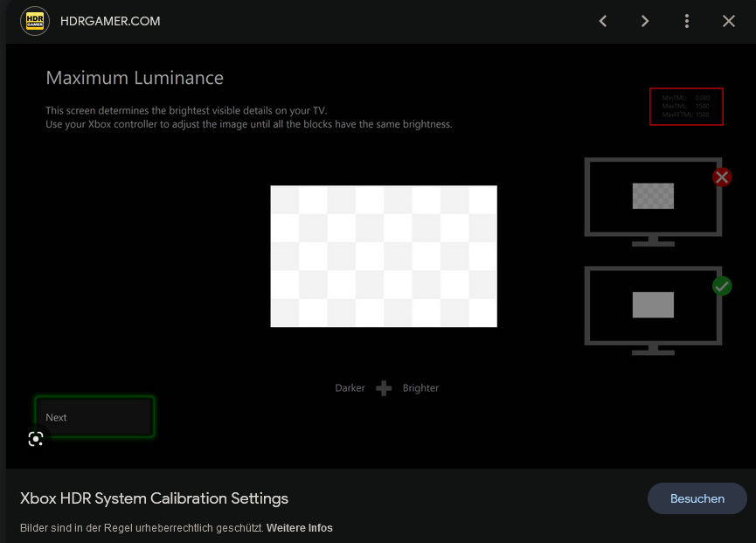
Task: Click the Maximum Luminance heading
Action: 135,78
